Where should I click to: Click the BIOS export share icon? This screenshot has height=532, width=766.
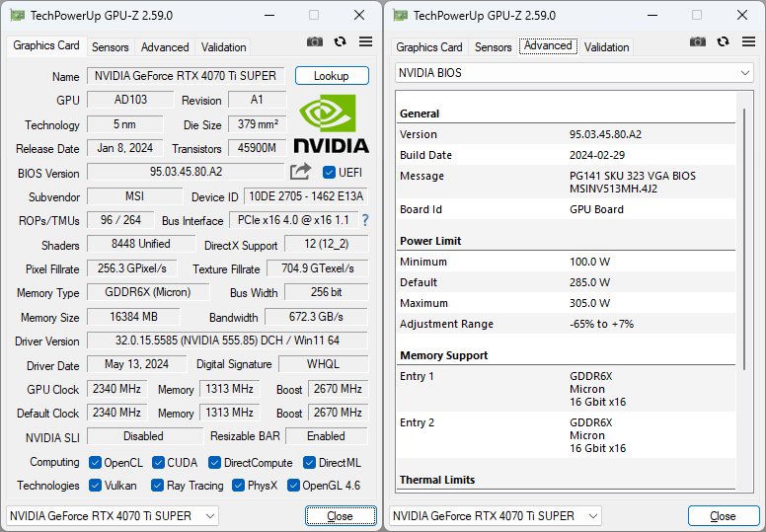(x=300, y=172)
